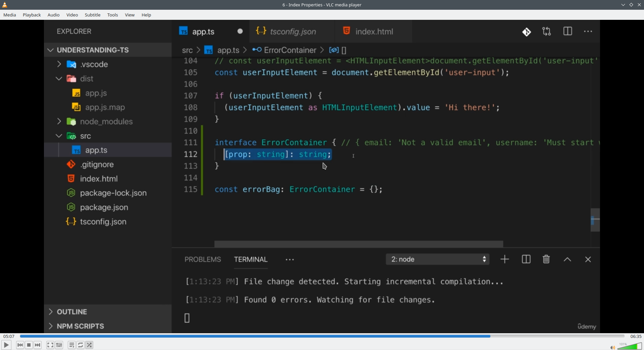Click the elapsed time 05:07
This screenshot has width=644, height=350.
click(x=9, y=336)
